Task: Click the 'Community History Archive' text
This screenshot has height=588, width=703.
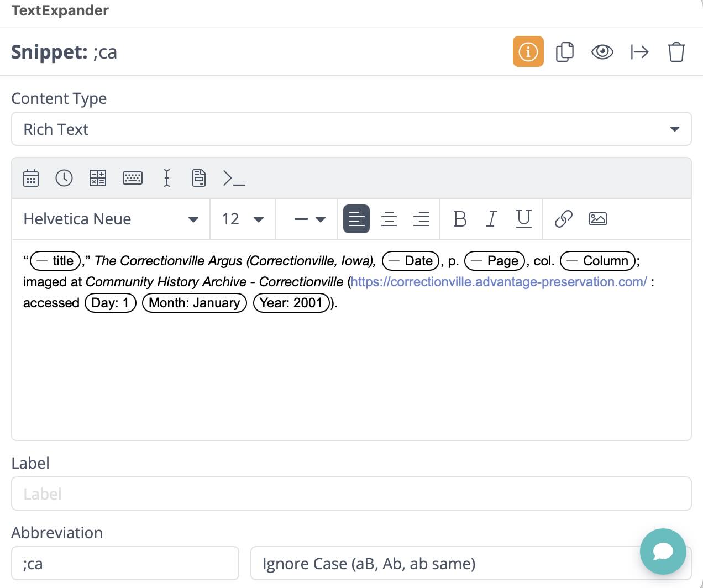Action: [x=166, y=282]
